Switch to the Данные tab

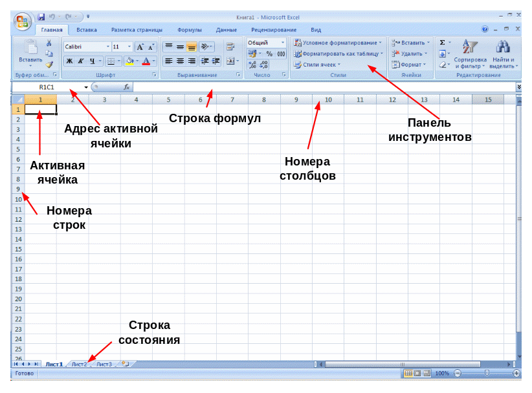[227, 30]
